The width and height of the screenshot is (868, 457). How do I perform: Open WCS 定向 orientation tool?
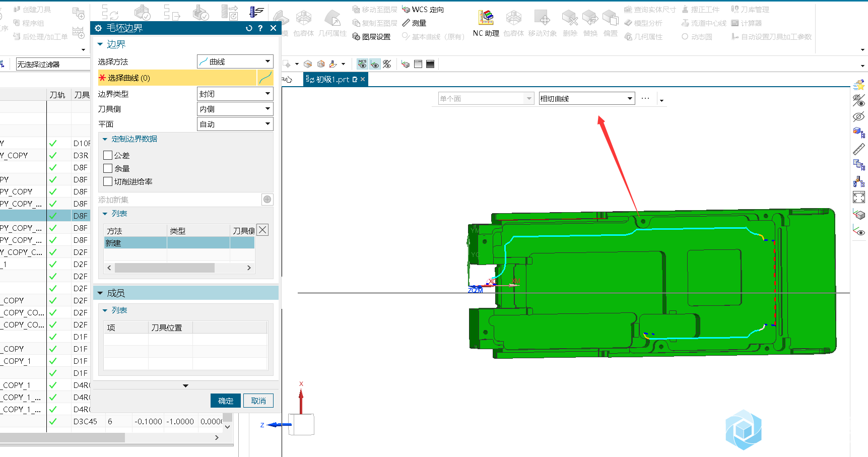(x=423, y=10)
